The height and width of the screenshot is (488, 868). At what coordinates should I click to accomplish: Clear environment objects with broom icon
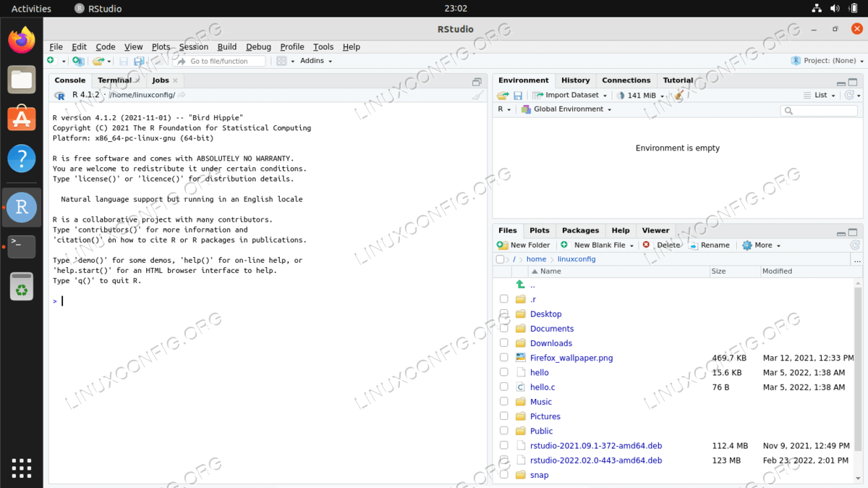[x=678, y=95]
